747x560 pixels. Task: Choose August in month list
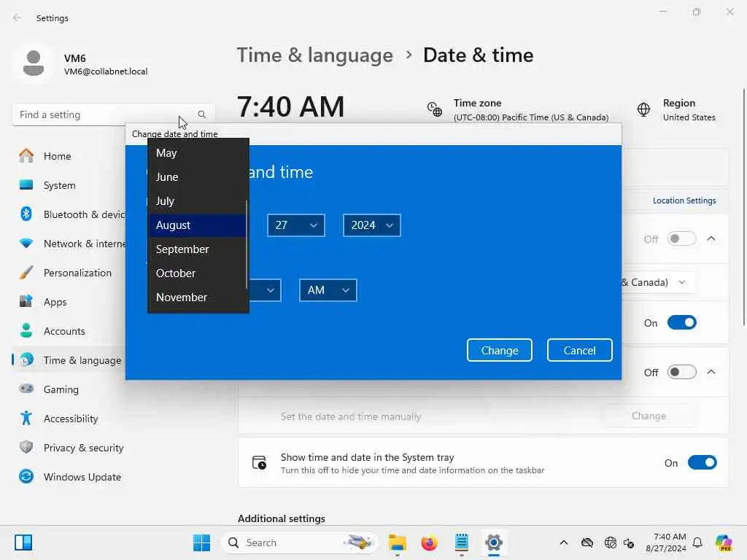coord(197,225)
